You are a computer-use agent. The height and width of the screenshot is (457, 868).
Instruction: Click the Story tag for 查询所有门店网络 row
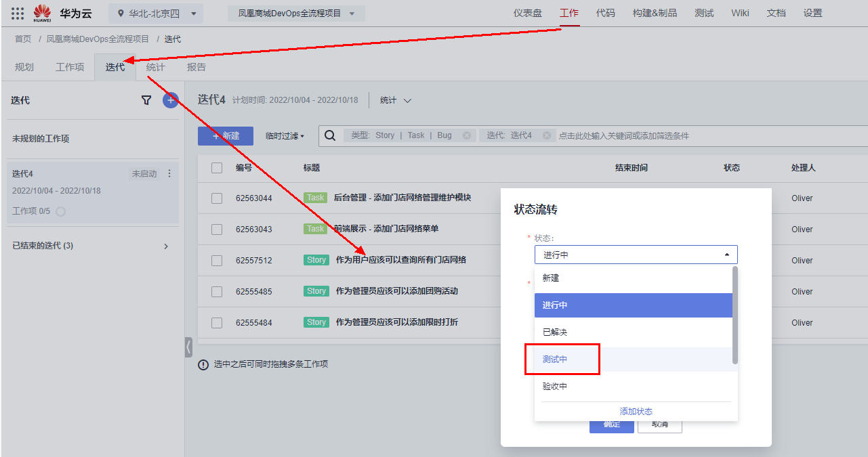click(x=316, y=260)
